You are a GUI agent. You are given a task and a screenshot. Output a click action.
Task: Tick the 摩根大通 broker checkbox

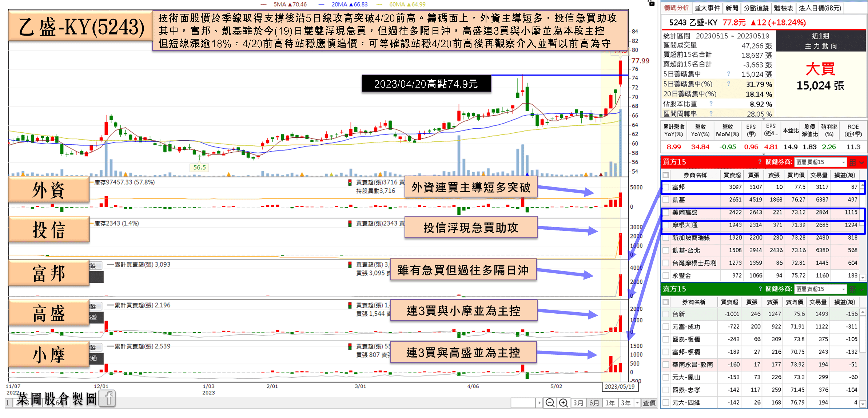(x=666, y=225)
